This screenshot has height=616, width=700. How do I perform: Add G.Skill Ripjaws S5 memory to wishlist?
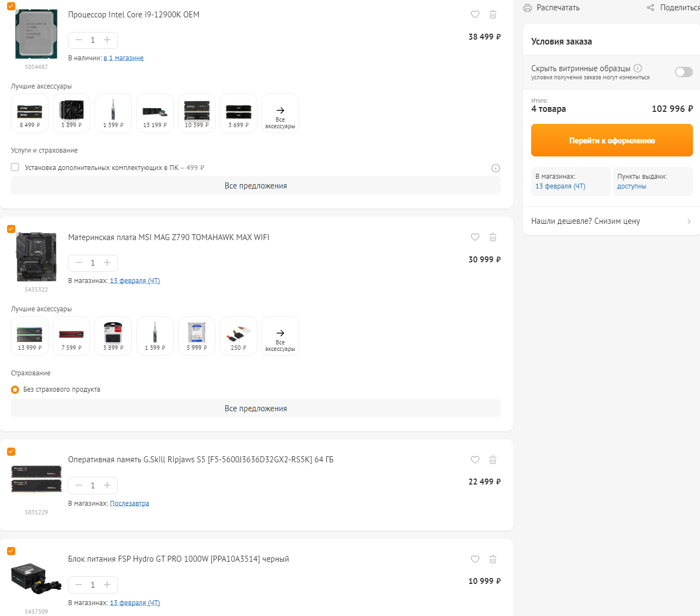[x=475, y=460]
